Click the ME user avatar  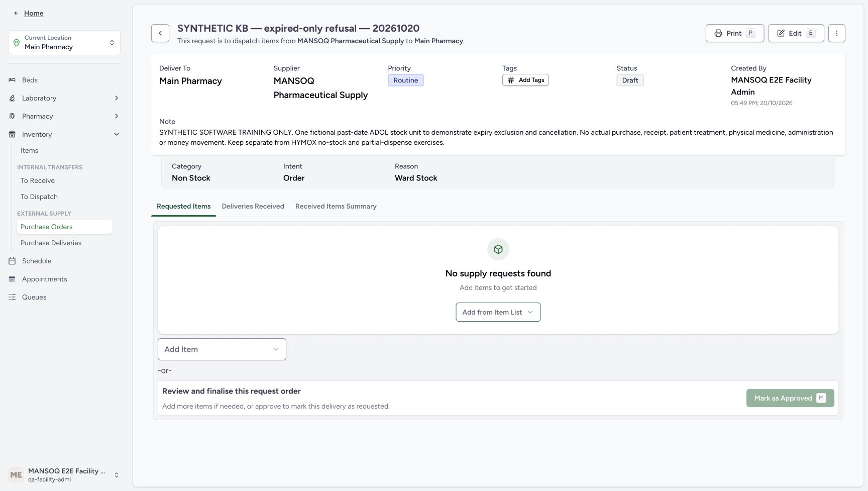[x=16, y=475]
